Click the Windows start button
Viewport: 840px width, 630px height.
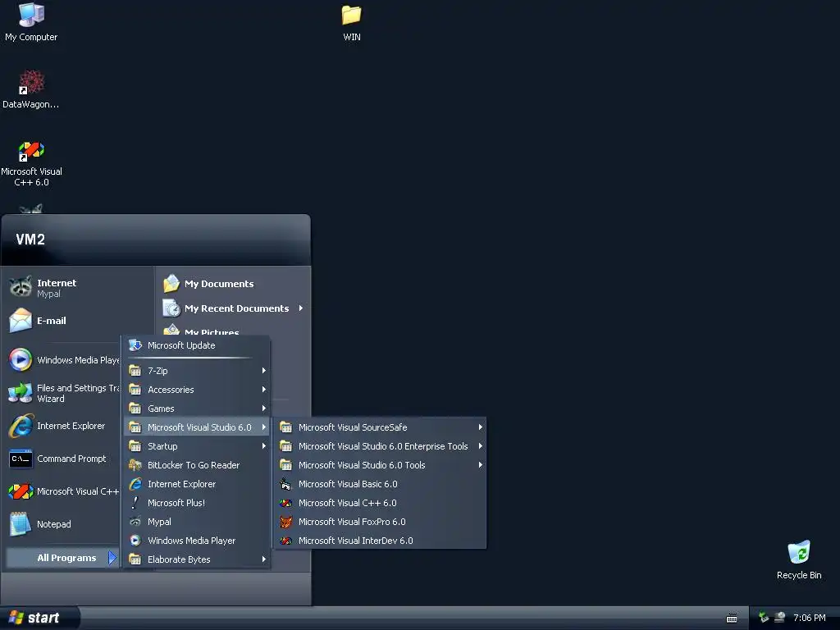[39, 619]
